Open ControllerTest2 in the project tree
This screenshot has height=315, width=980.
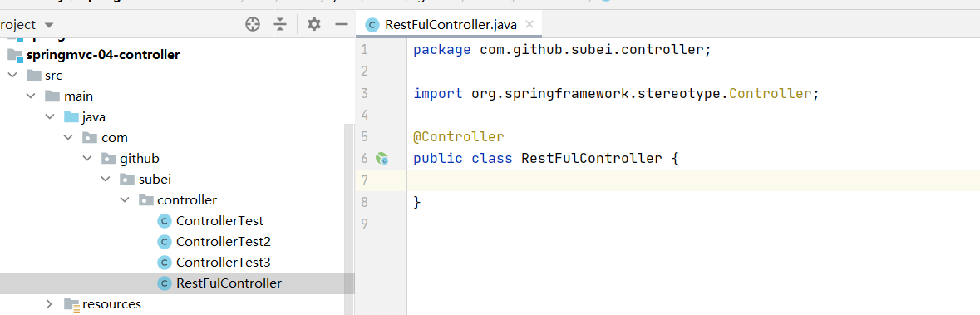pyautogui.click(x=223, y=242)
